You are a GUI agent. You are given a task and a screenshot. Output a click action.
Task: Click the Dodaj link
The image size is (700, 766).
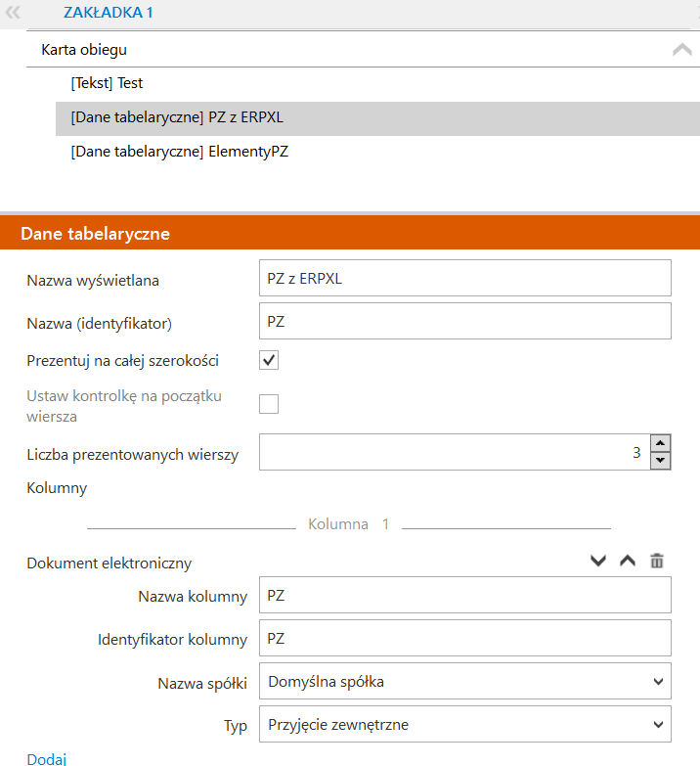46,759
